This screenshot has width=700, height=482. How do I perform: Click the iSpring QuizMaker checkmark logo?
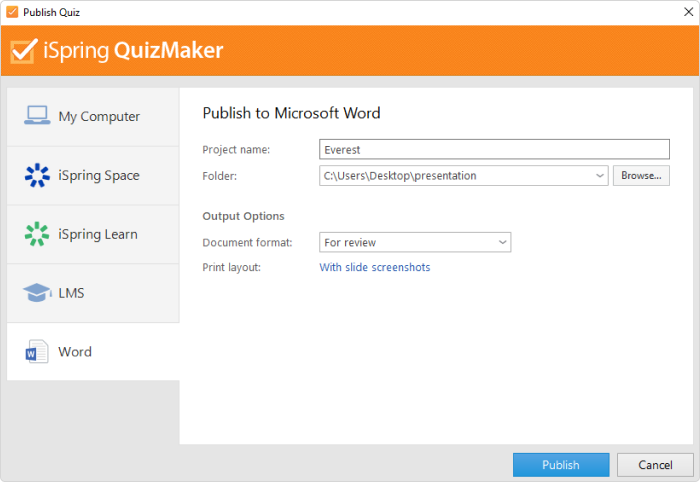pyautogui.click(x=24, y=50)
